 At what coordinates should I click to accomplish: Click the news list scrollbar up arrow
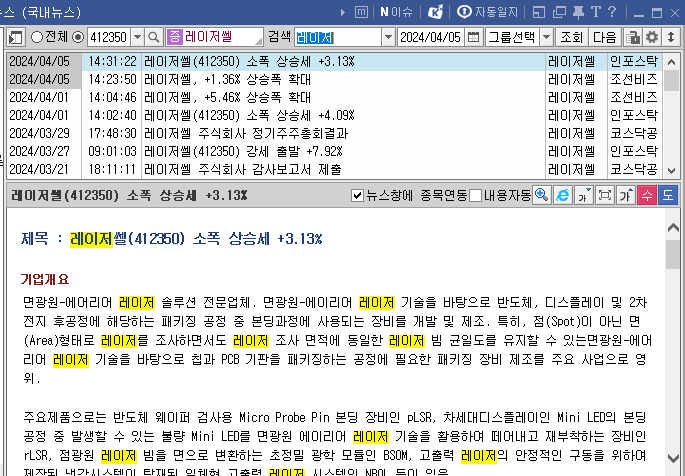point(671,62)
